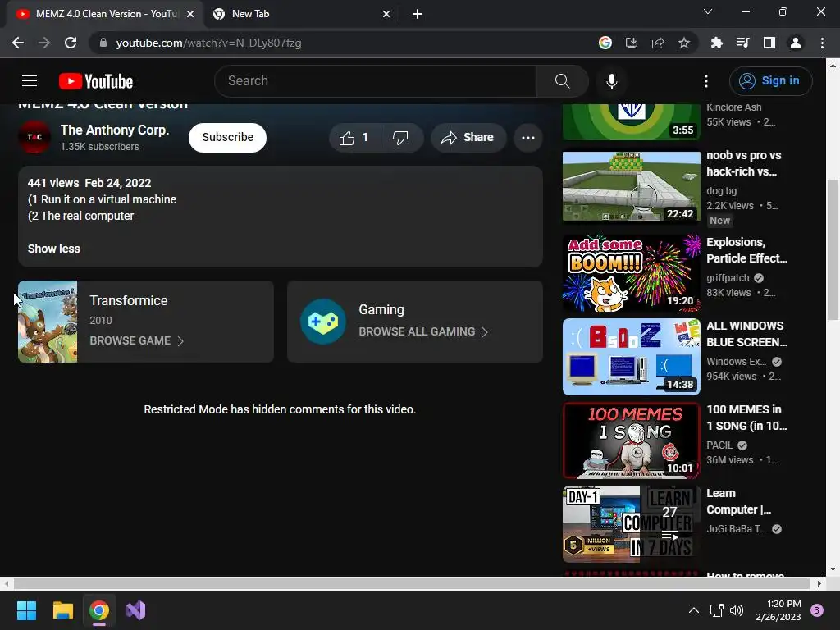Screen dimensions: 840x630
Task: Open 100 MEMES in 1 SONG thumbnail
Action: tap(632, 441)
